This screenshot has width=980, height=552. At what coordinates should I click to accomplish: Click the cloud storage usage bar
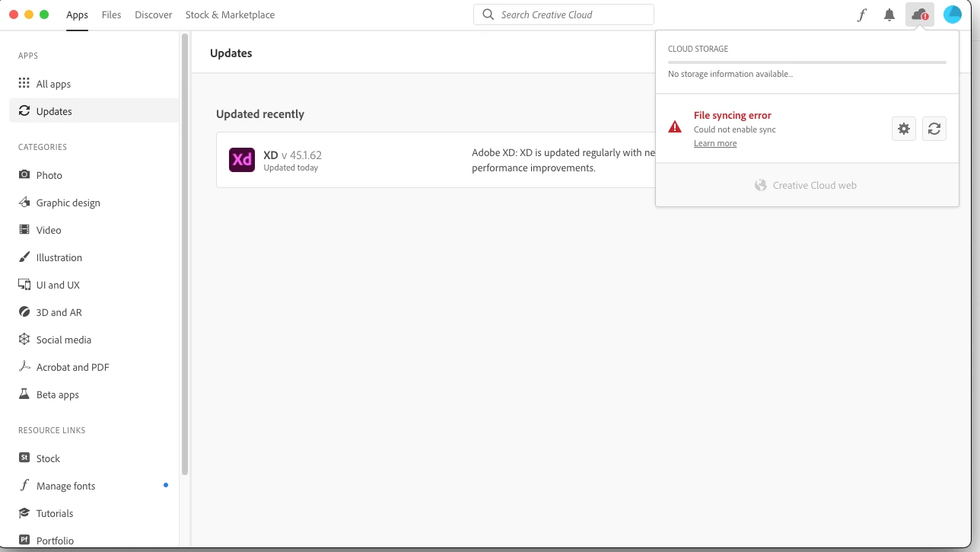tap(807, 62)
